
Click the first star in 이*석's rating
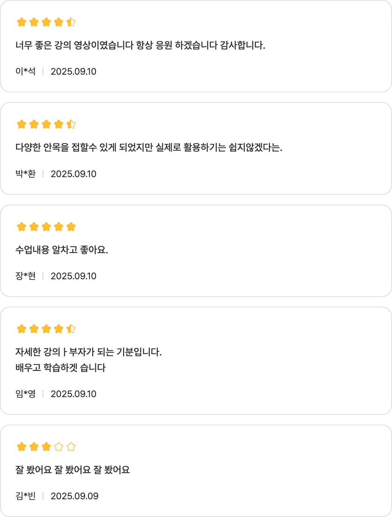(x=22, y=22)
